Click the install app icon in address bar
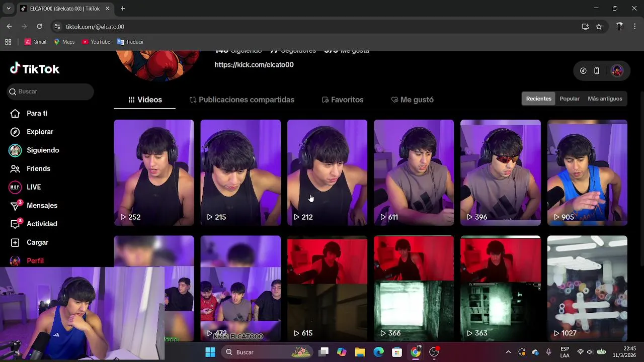This screenshot has height=362, width=644. [585, 27]
